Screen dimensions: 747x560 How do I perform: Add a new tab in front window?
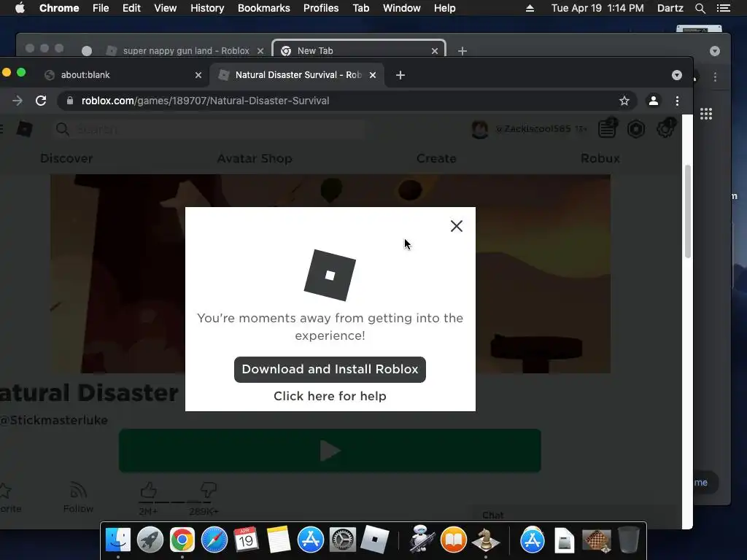click(x=400, y=75)
